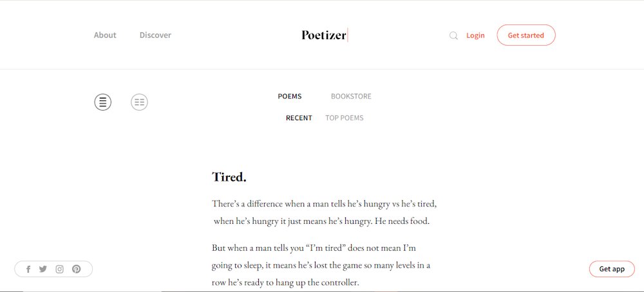The width and height of the screenshot is (644, 292).
Task: Select the BOOKSTORE tab
Action: point(351,96)
